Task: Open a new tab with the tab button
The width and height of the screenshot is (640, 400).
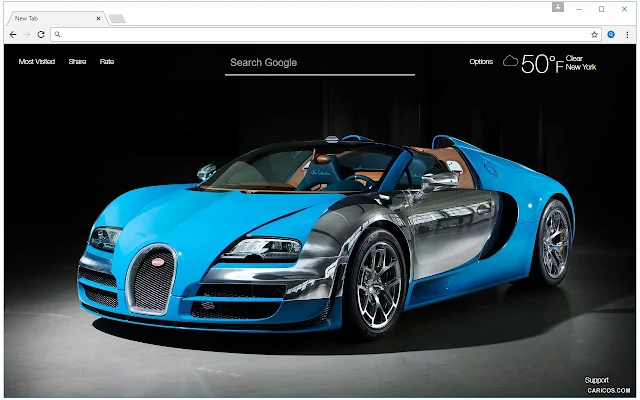Action: pyautogui.click(x=117, y=18)
